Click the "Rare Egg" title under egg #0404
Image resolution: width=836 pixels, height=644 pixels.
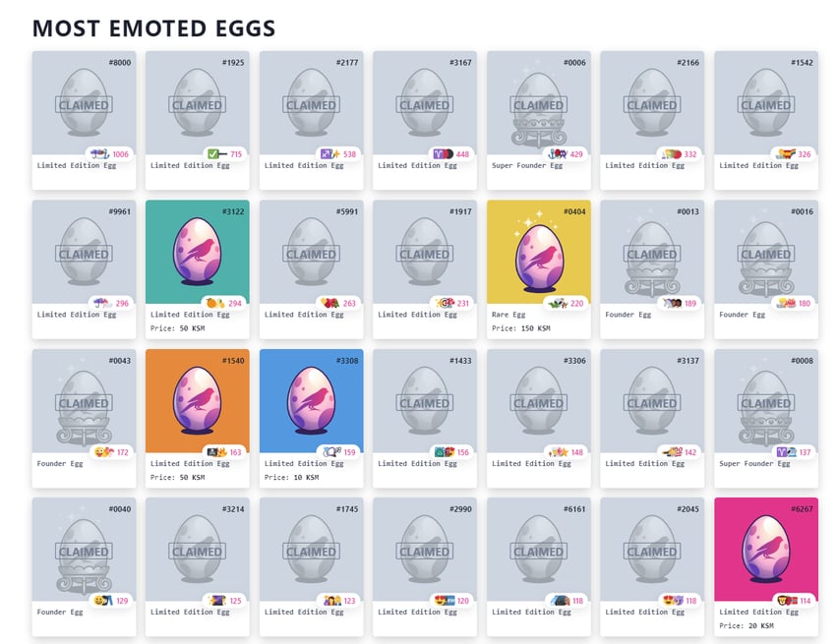(x=510, y=315)
